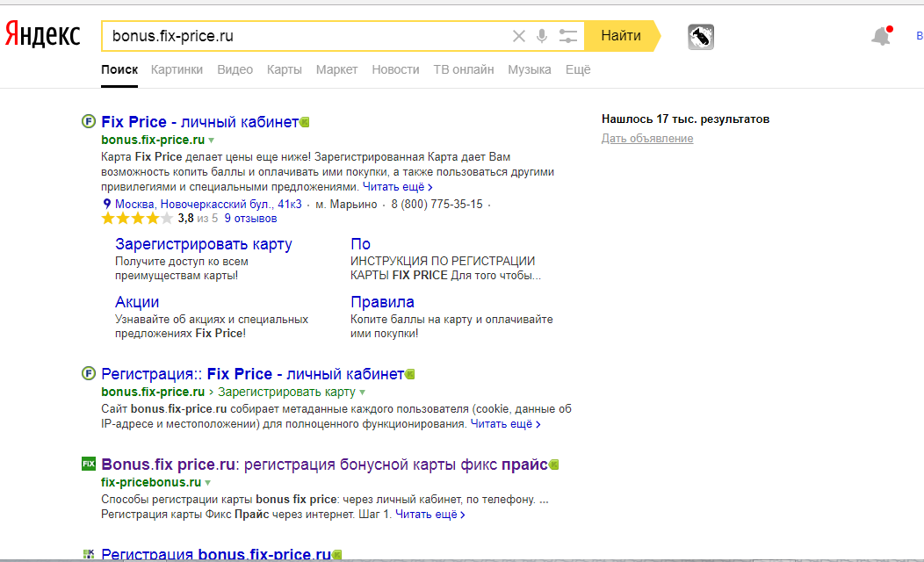Screen dimensions: 924x562
Task: Open result Регистрация bonus.fix-price.ru at bottom
Action: click(x=216, y=554)
